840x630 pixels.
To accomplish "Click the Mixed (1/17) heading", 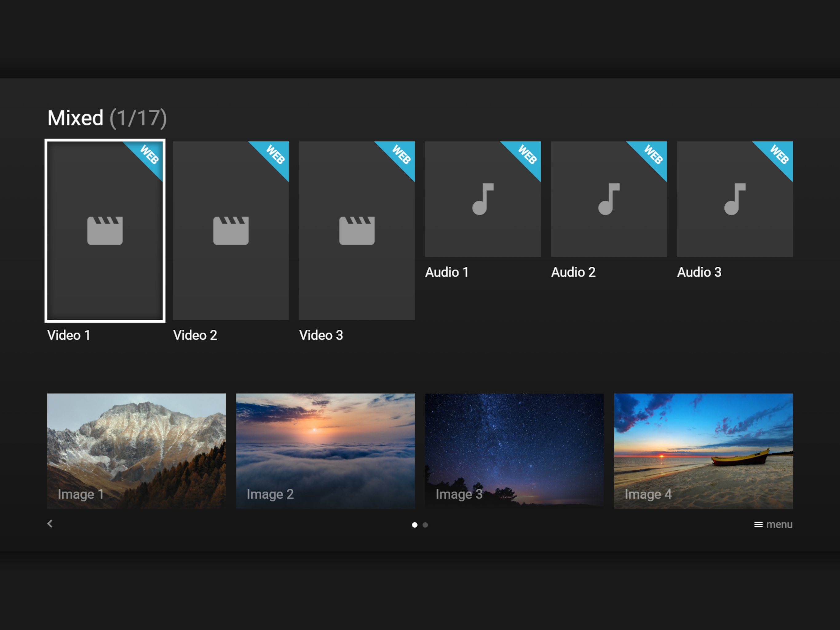I will click(107, 118).
